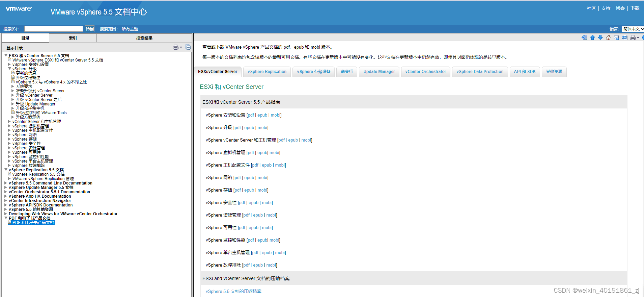Open the Update Manager content tab
The width and height of the screenshot is (644, 297).
(x=379, y=72)
